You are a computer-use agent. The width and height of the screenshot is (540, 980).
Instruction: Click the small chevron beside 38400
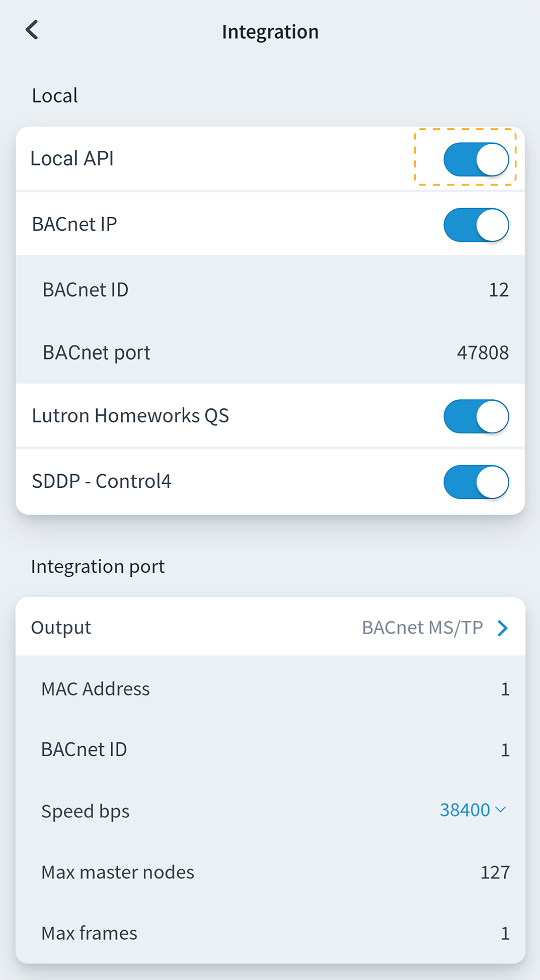[x=500, y=810]
